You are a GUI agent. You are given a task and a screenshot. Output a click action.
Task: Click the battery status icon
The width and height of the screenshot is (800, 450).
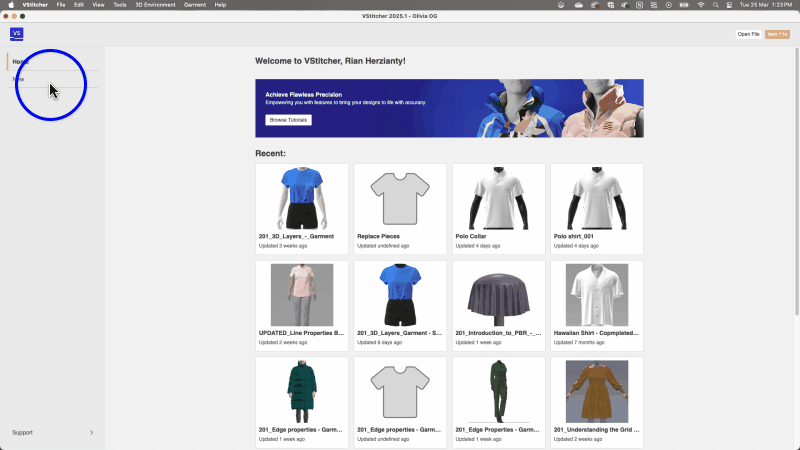pyautogui.click(x=684, y=5)
